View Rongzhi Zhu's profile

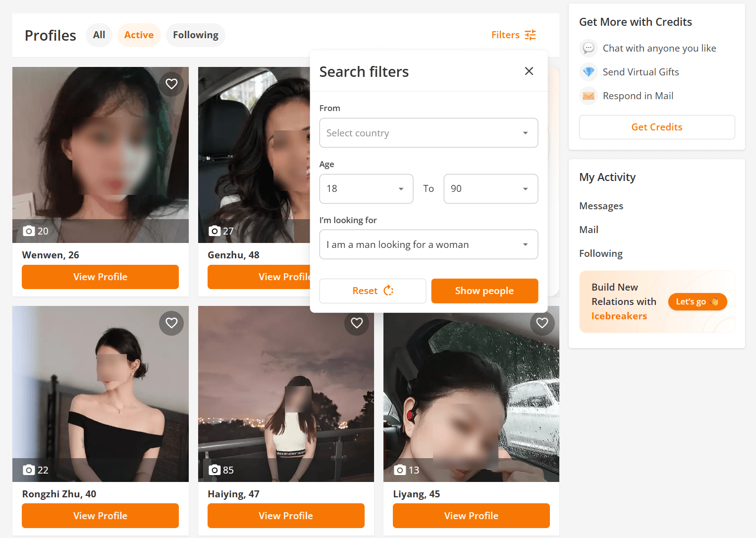(x=100, y=516)
